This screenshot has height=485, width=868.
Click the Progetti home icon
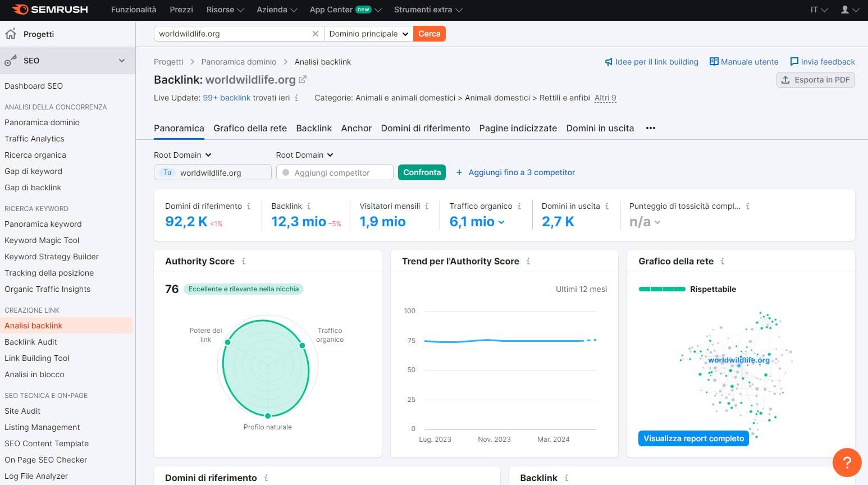point(11,34)
